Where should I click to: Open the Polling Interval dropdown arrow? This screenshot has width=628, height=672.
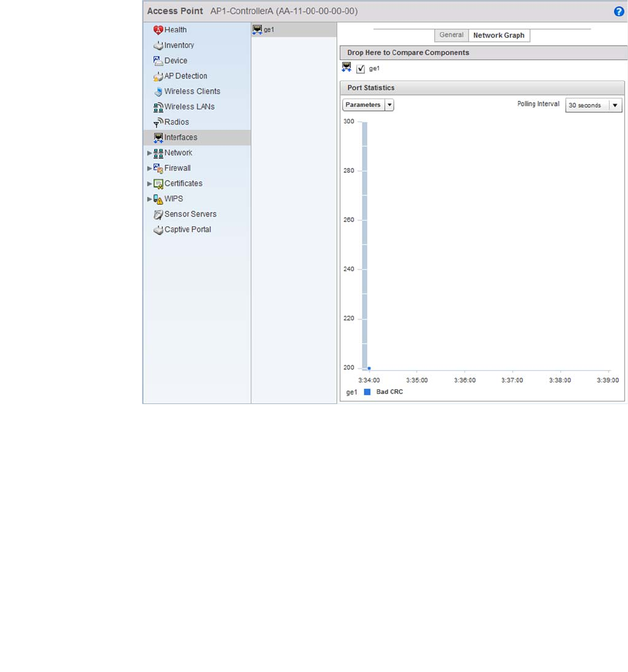click(x=615, y=105)
